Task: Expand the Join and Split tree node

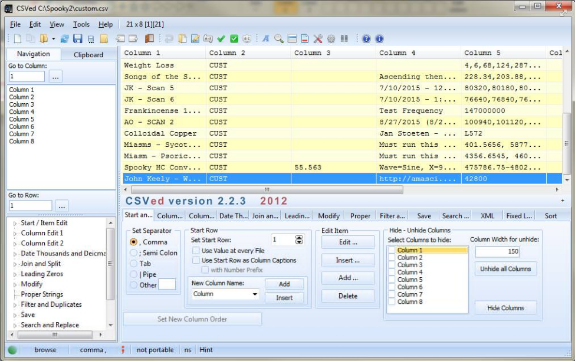Action: coord(15,264)
